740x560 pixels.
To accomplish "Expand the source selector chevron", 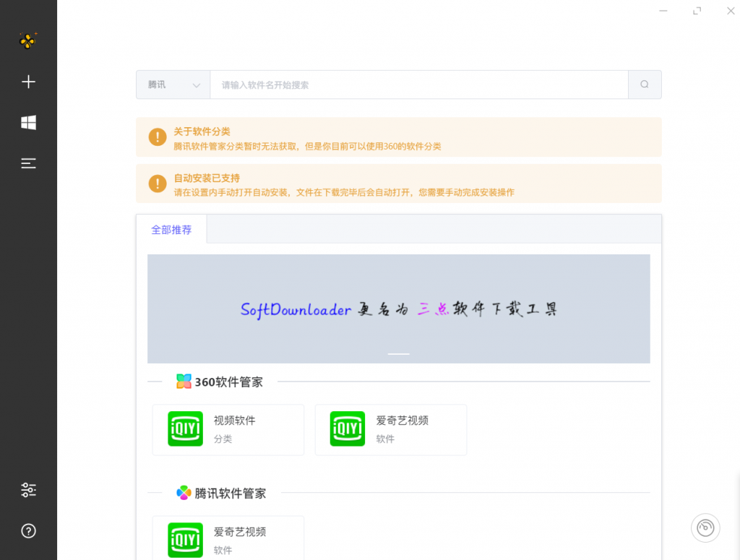I will pos(196,85).
